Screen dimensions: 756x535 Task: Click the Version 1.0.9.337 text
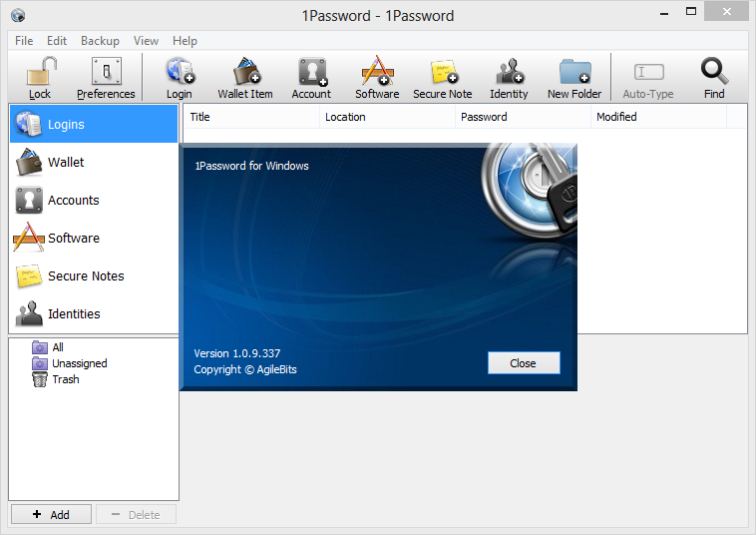point(236,353)
